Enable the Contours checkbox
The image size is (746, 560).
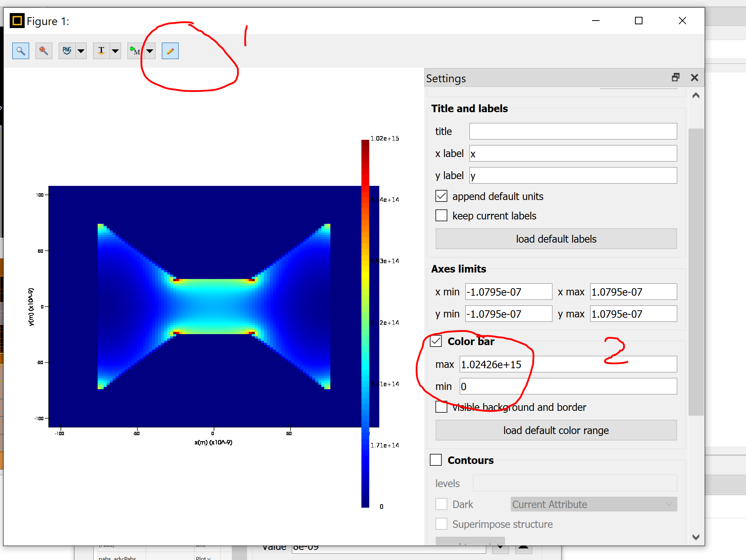pyautogui.click(x=436, y=460)
